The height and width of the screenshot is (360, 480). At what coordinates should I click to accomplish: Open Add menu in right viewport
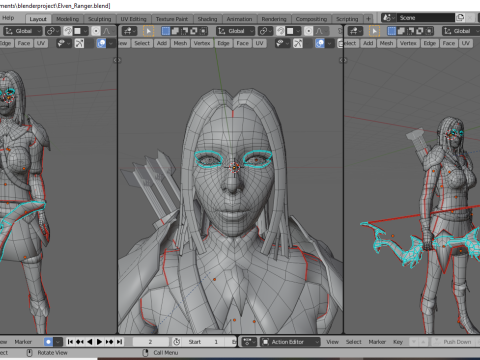tap(368, 43)
